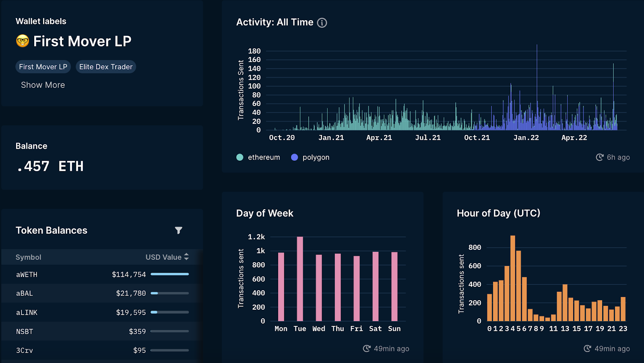Open the Token Balances filter funnel icon

(x=179, y=230)
